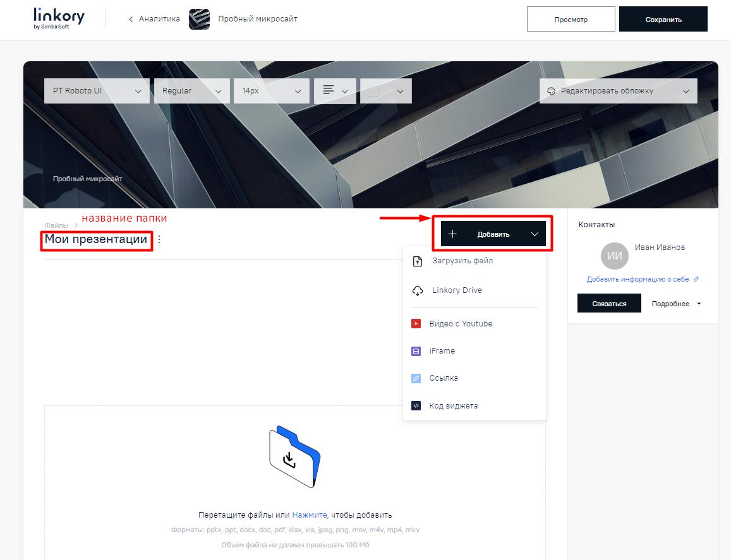Click the Linkory Drive cloud icon

click(417, 290)
